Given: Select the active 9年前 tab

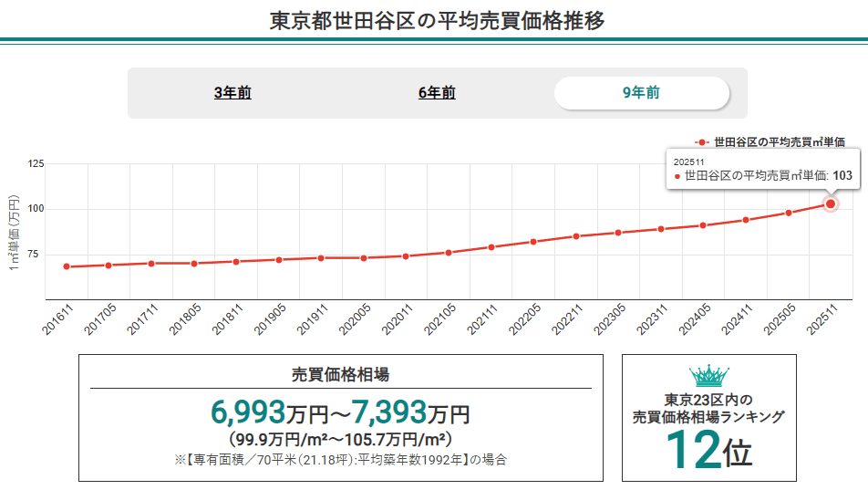Looking at the screenshot, I should tap(641, 93).
